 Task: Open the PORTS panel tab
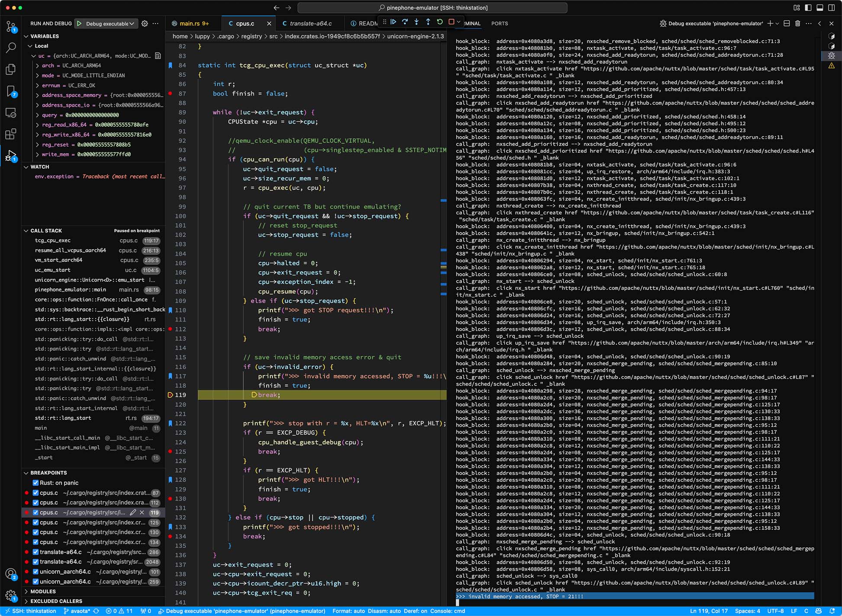[499, 23]
